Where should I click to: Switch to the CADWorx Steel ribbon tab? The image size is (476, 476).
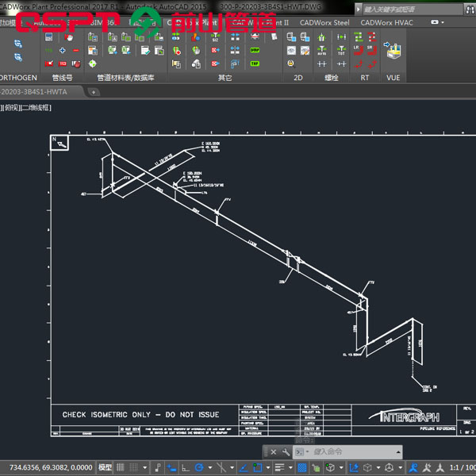click(324, 22)
